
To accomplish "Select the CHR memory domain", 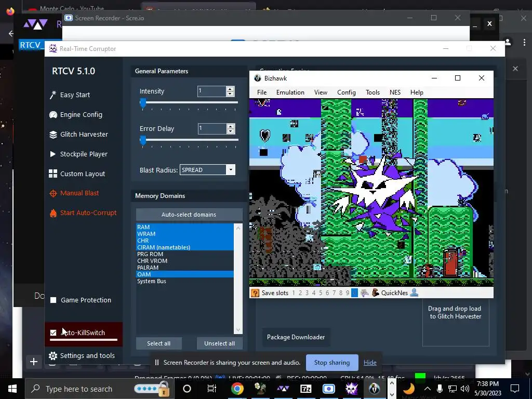I will [185, 241].
